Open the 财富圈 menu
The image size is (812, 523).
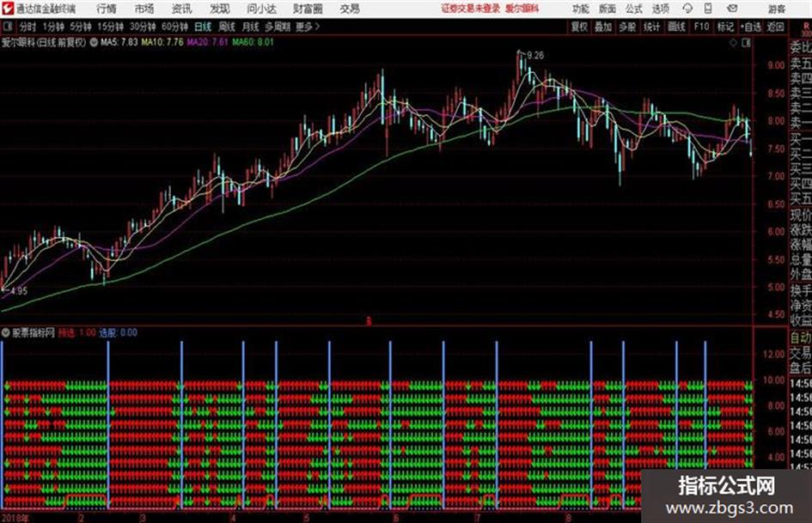[308, 9]
